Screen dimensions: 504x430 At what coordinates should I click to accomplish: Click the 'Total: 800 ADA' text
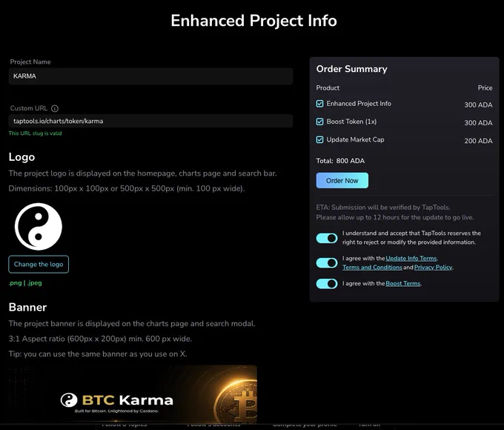coord(340,161)
